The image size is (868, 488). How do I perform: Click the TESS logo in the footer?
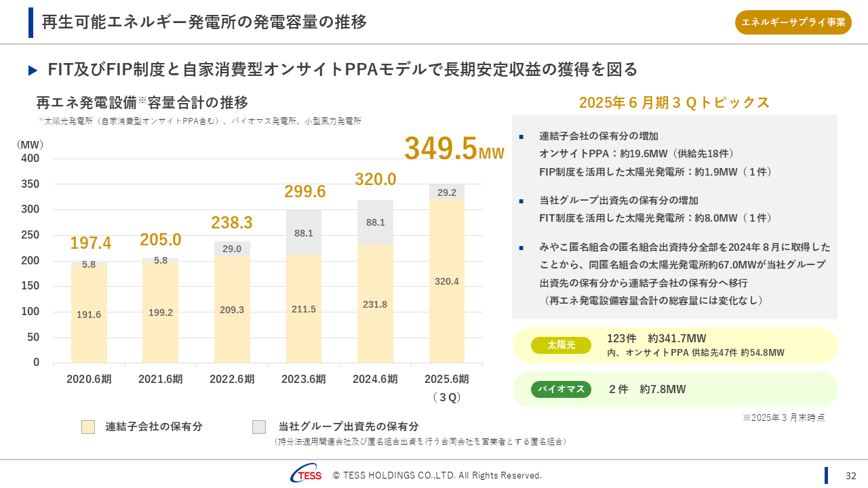(306, 475)
